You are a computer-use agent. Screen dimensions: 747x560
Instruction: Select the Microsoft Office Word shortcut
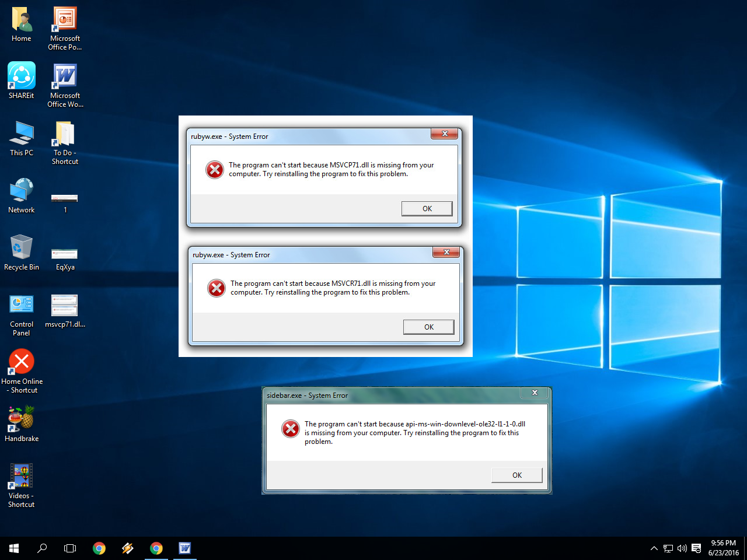click(x=65, y=85)
